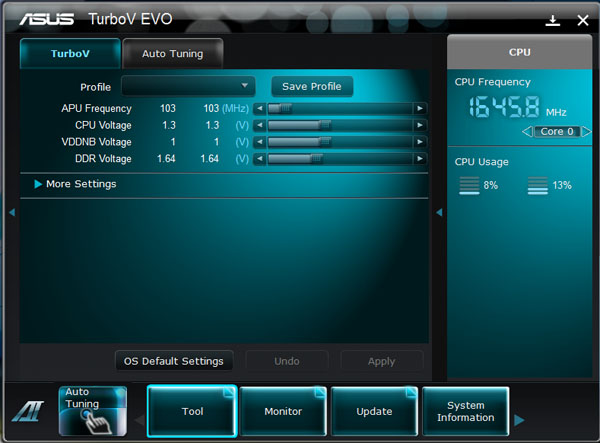This screenshot has height=443, width=600.
Task: Click the AI Suite logo icon
Action: tap(28, 411)
